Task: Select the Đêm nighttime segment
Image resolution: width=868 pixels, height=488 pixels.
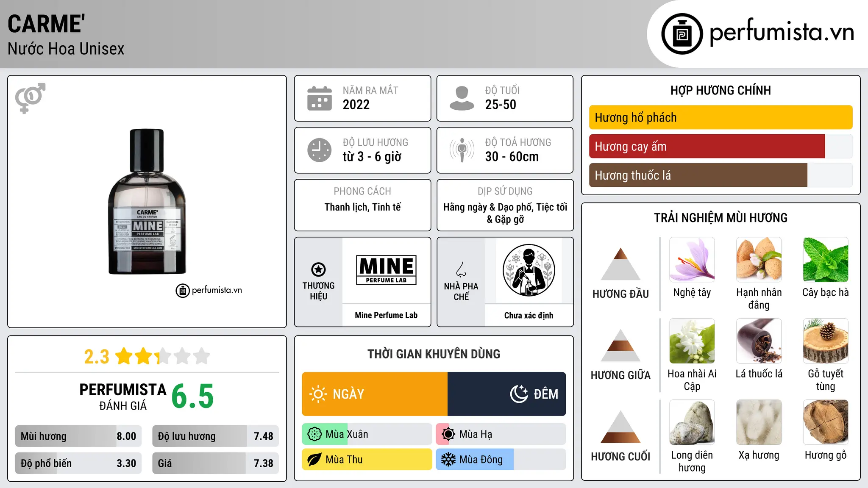Action: pos(507,394)
